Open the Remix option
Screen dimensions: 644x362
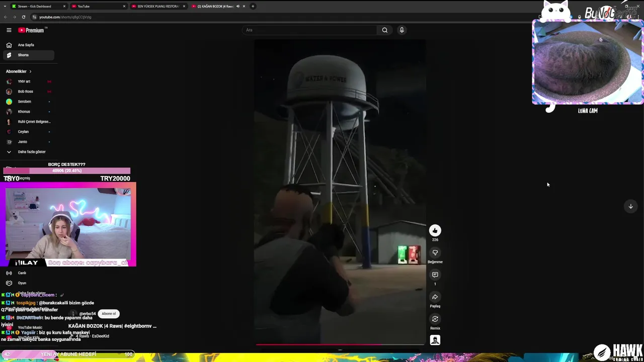(435, 319)
